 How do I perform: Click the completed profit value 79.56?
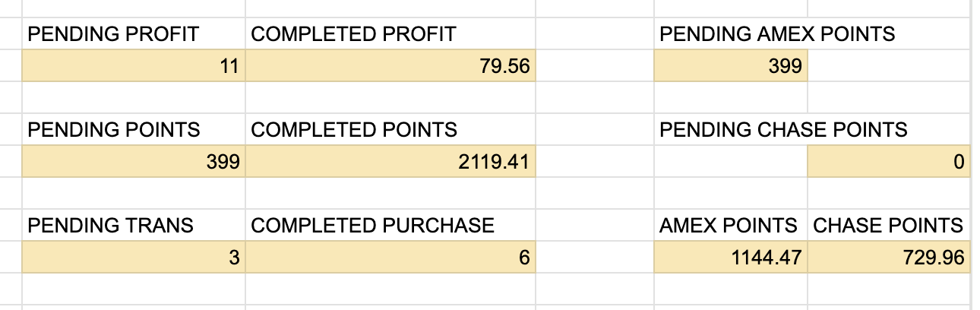(390, 66)
